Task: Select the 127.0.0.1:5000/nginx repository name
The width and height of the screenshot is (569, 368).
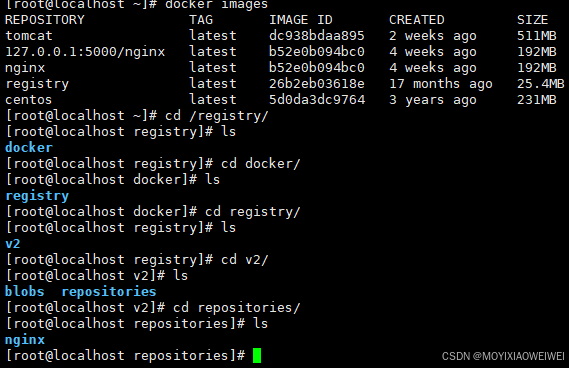Action: pos(85,52)
